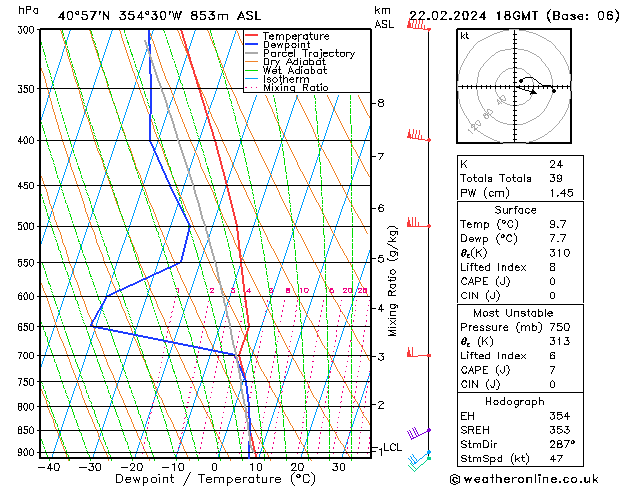Click the Surface Lifted Index value 8
The image size is (629, 486).
(552, 267)
